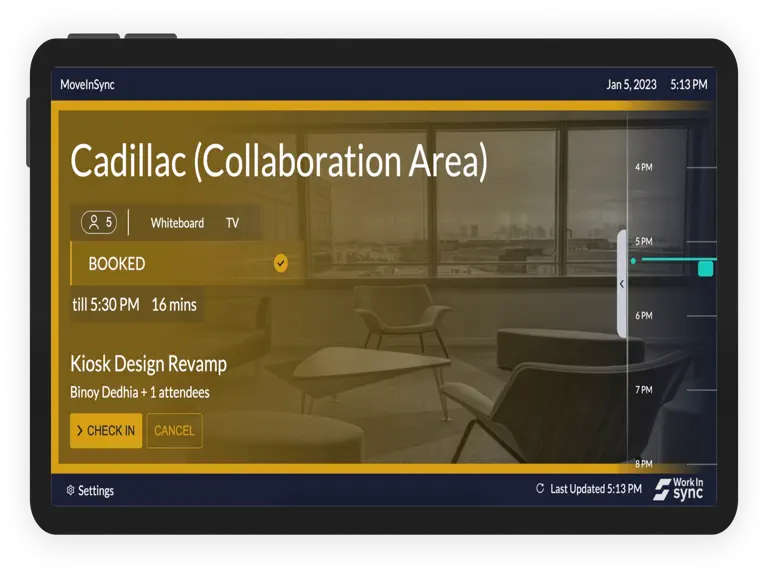768x576 pixels.
Task: Open the 'Kiosk Design Revamp' meeting title
Action: click(148, 364)
